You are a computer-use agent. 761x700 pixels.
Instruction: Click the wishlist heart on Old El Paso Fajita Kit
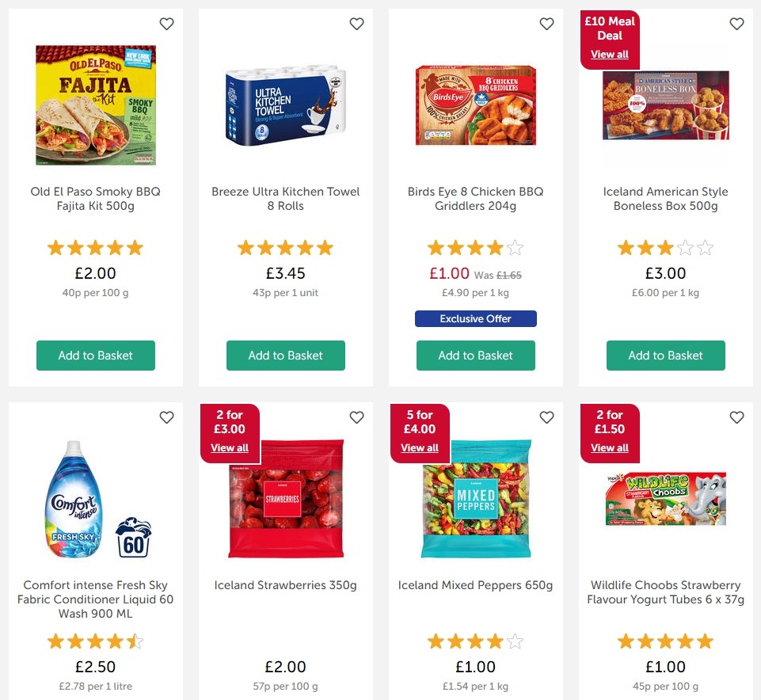(x=166, y=24)
